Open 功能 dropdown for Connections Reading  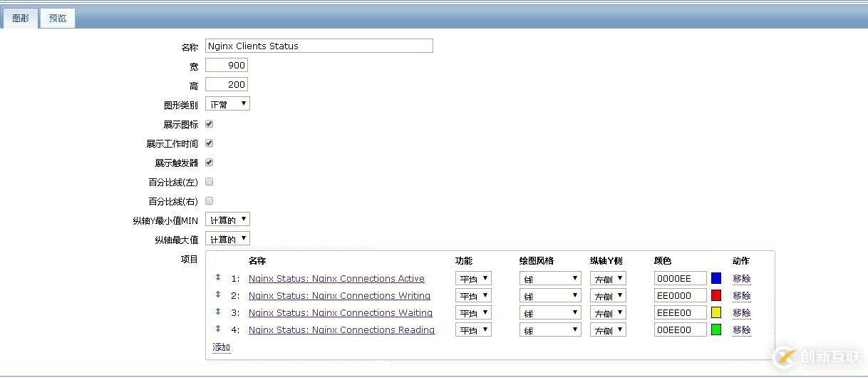click(x=473, y=330)
